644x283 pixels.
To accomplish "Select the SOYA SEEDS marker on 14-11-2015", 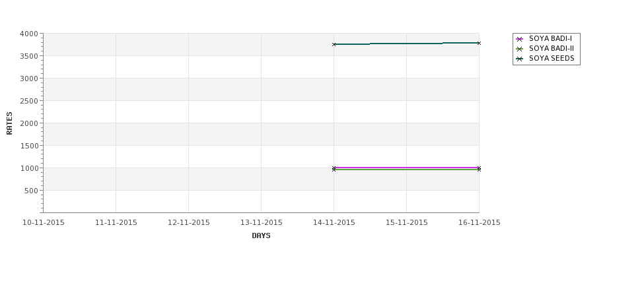I will pos(334,44).
